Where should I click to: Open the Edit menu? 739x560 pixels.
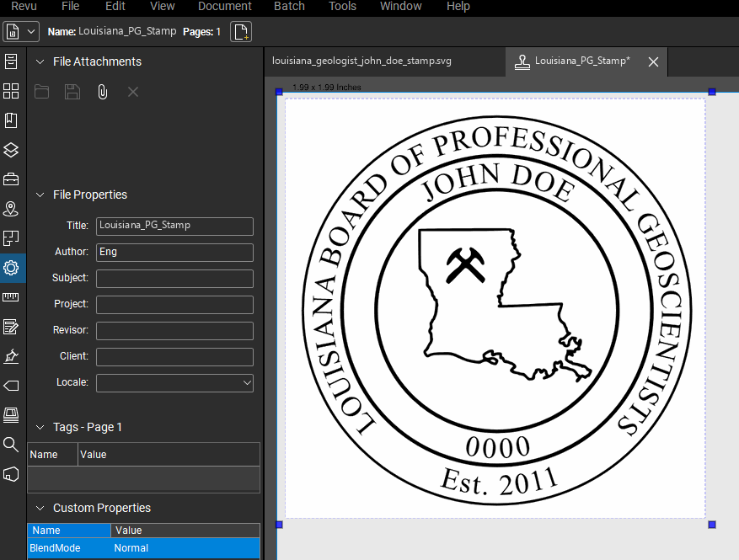click(115, 6)
